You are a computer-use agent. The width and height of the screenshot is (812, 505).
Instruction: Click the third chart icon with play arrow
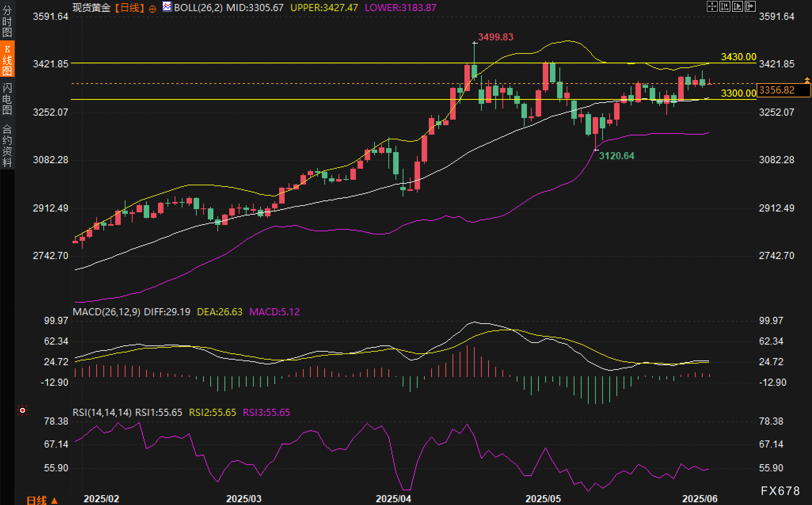point(737,6)
